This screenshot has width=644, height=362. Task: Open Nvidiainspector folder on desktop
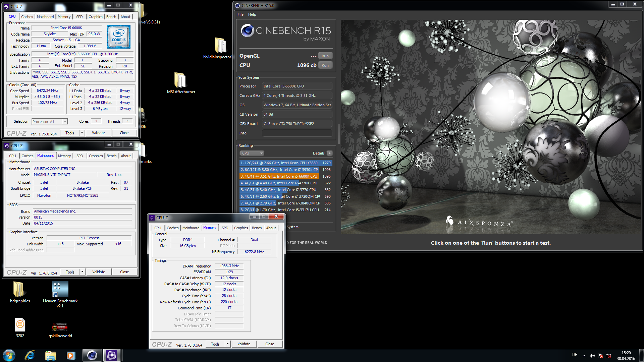coord(220,45)
